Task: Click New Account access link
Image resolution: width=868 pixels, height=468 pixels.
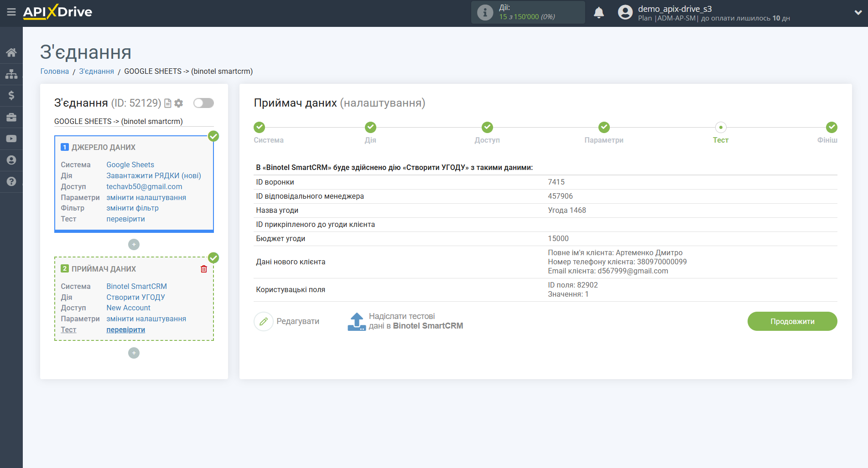Action: tap(128, 308)
